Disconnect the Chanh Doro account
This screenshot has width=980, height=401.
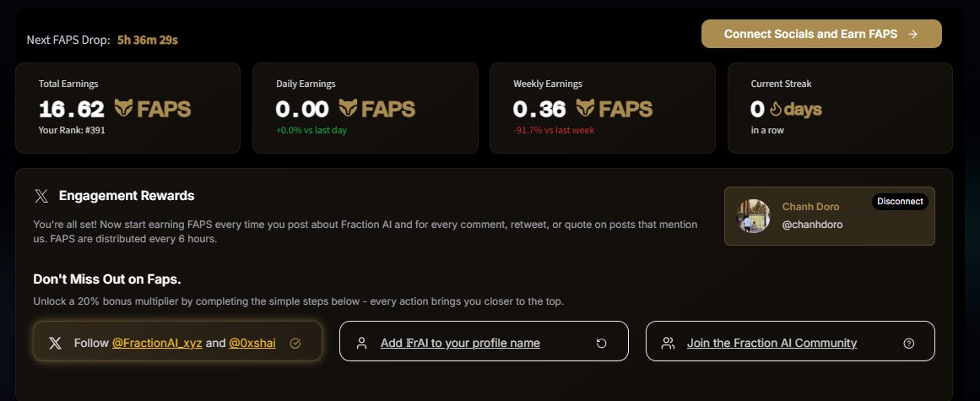(x=900, y=201)
